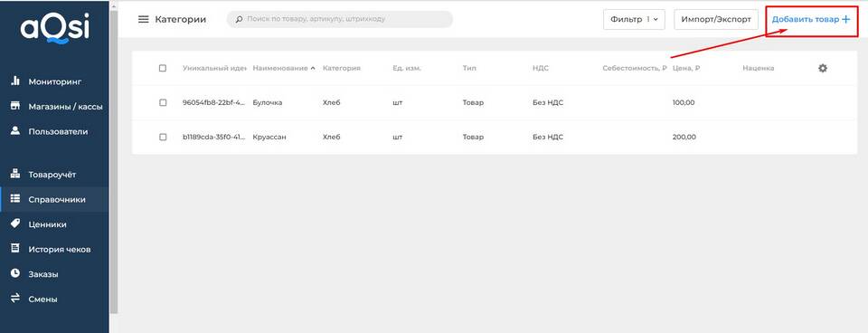Sort by Наименование column arrow

click(314, 68)
